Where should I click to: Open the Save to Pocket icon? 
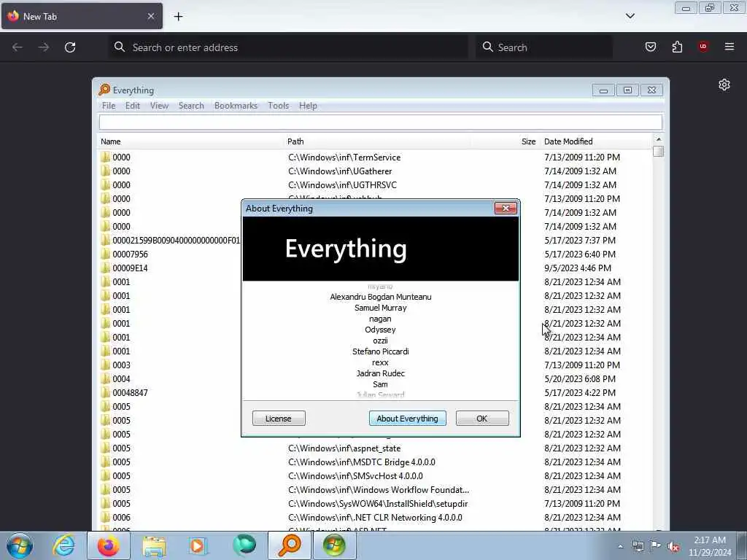pos(650,47)
